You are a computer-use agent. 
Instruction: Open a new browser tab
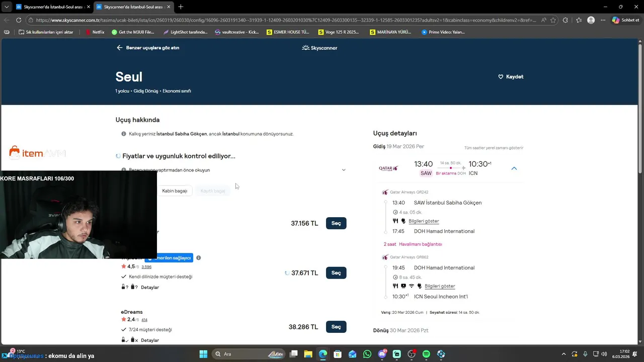pos(181,7)
